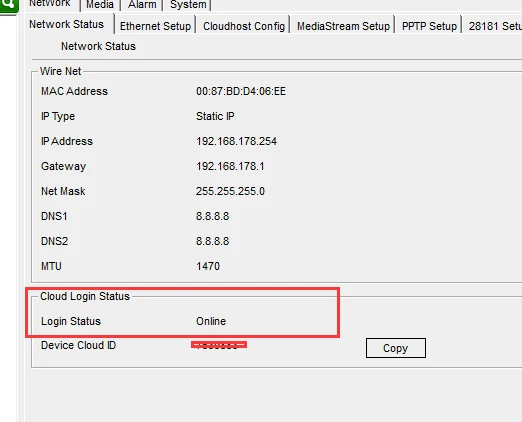Copy the Device Cloud ID

[x=396, y=348]
